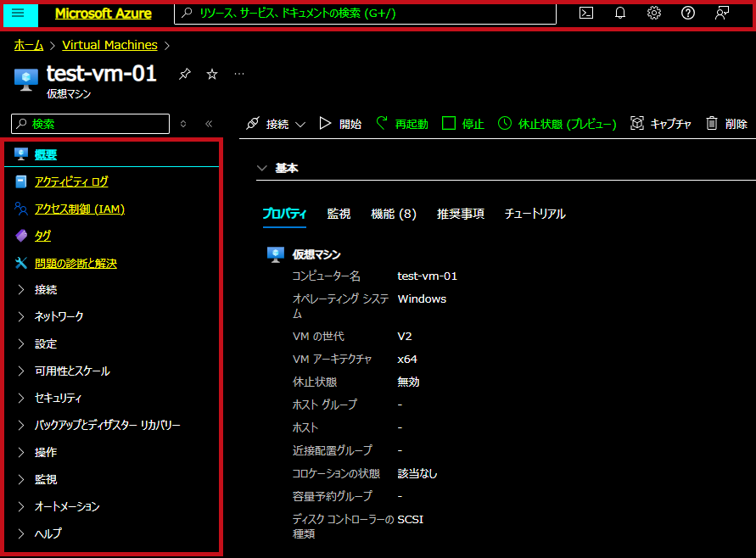Switch to the 監視 tab in overview

[339, 214]
